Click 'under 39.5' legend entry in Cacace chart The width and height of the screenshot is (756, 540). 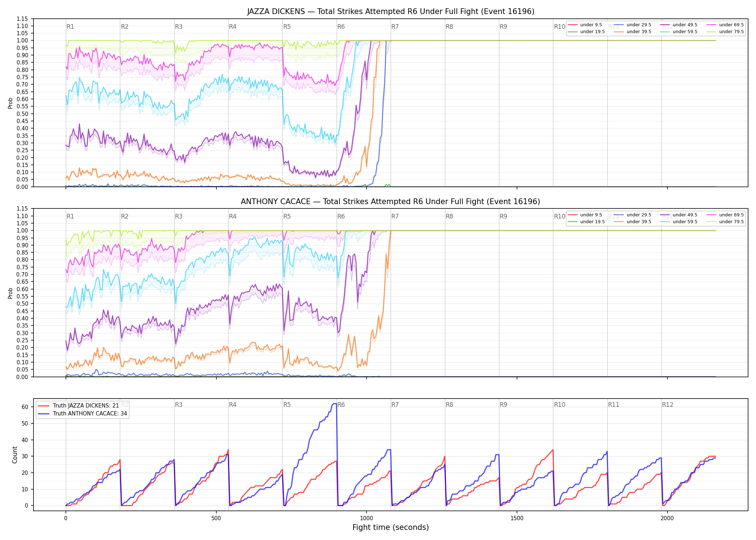633,222
